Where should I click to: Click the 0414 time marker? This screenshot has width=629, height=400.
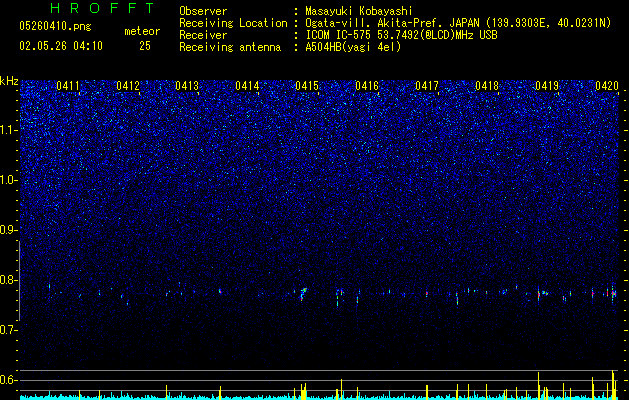click(x=247, y=86)
